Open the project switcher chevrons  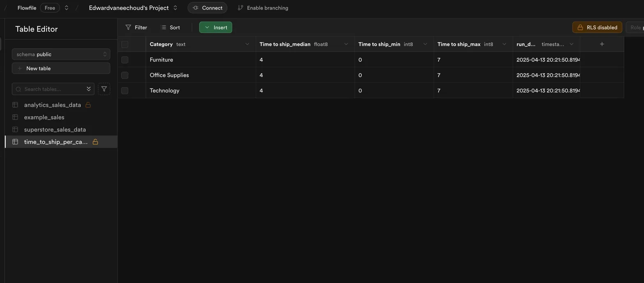tap(175, 8)
